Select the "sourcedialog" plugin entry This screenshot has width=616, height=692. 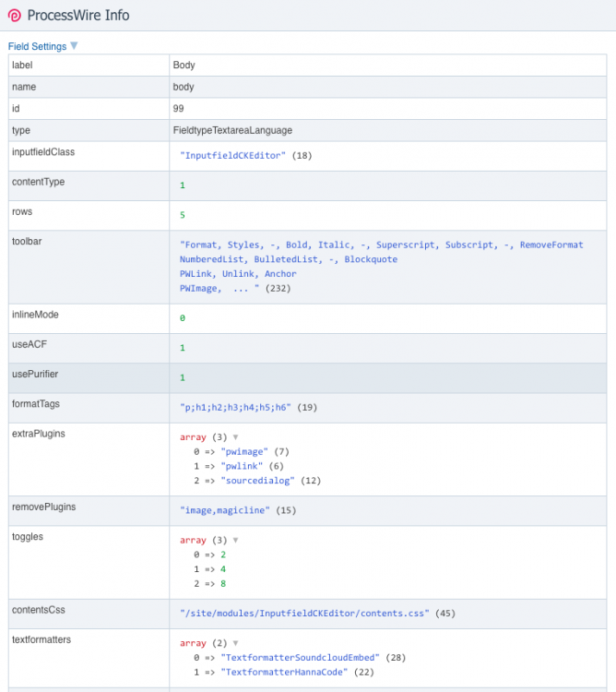coord(258,482)
